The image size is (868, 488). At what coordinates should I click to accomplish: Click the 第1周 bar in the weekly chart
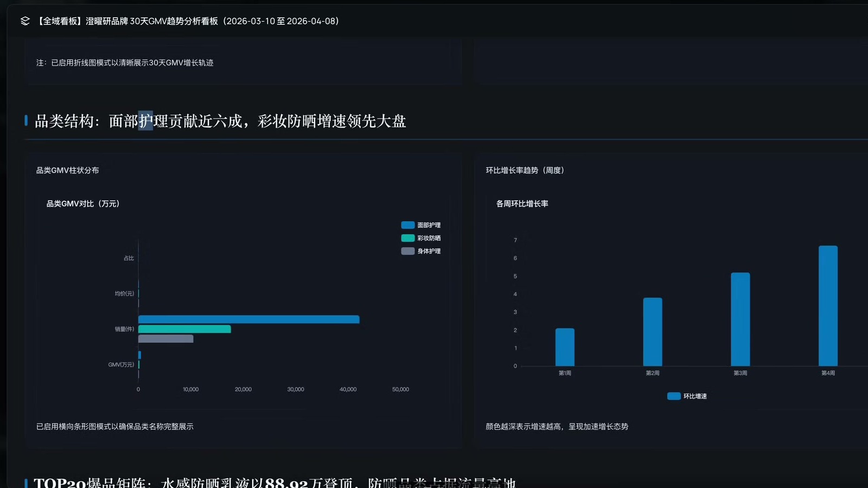click(x=565, y=347)
